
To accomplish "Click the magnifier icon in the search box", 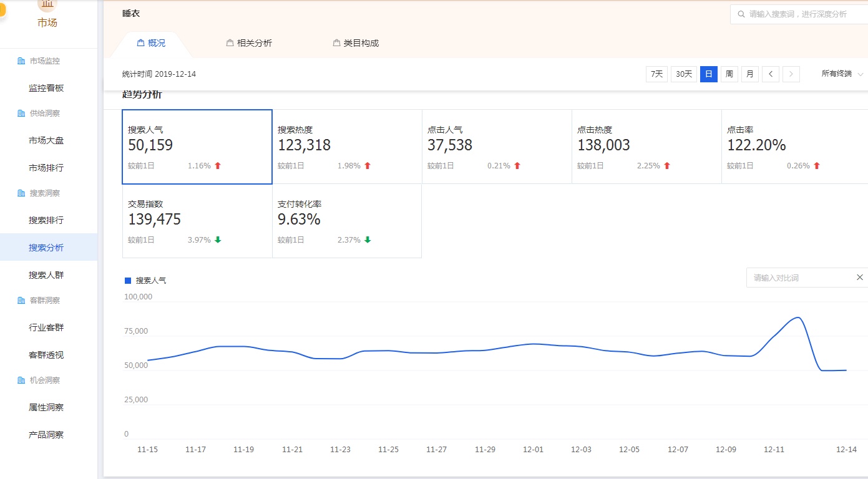I will (x=741, y=14).
